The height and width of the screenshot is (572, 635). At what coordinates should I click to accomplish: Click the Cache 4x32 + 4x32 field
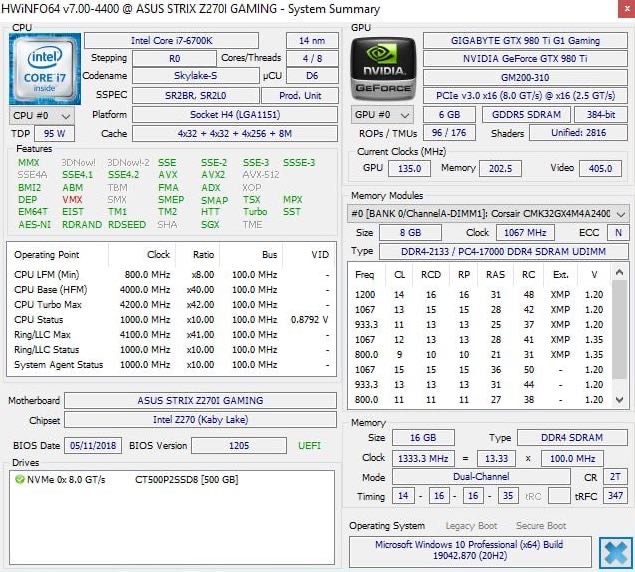[x=235, y=134]
